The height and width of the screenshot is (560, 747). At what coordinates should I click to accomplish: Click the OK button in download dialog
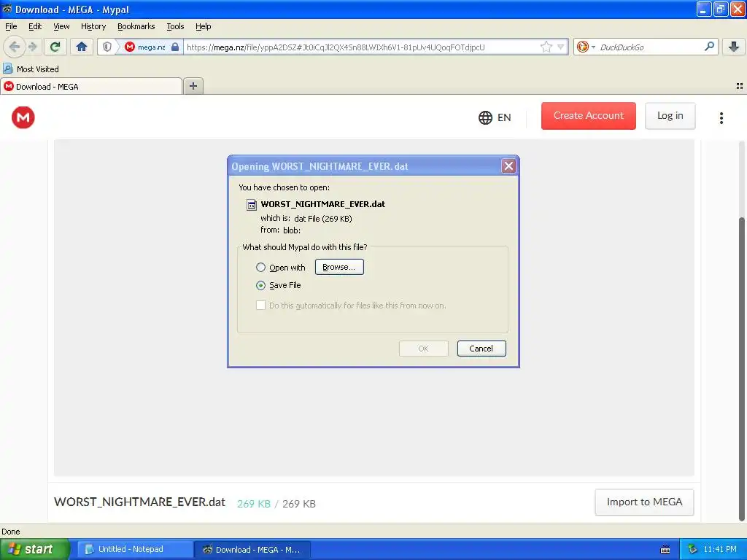point(424,349)
